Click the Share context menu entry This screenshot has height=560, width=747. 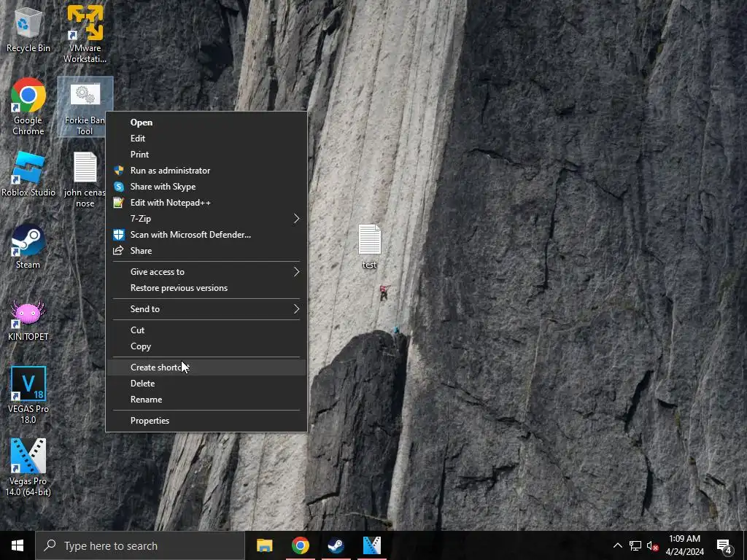(206, 251)
